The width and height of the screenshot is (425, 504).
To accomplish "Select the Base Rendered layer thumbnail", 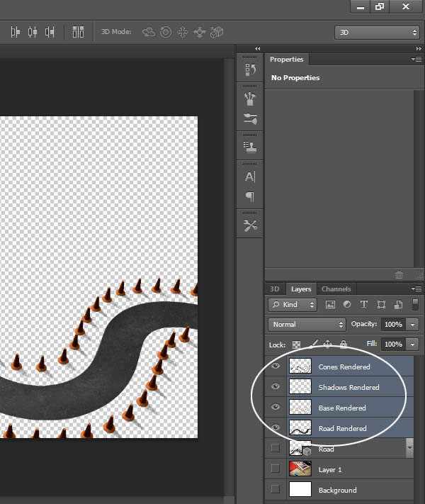I will pos(300,407).
